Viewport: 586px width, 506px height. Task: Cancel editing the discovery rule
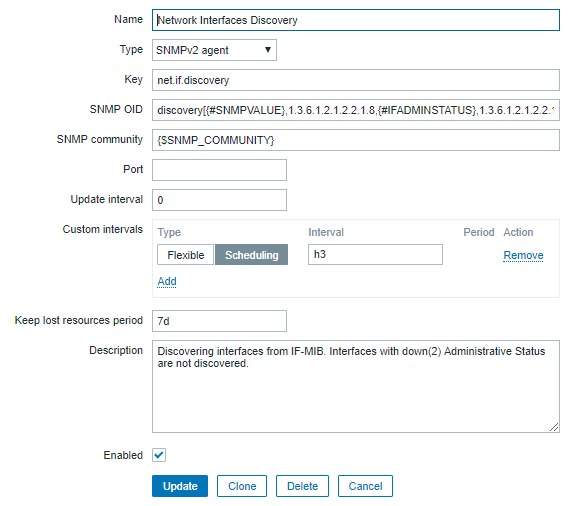tap(365, 486)
